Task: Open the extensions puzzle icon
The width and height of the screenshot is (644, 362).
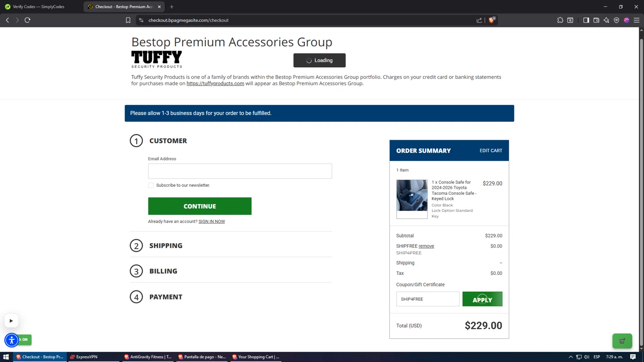Action: click(560, 20)
